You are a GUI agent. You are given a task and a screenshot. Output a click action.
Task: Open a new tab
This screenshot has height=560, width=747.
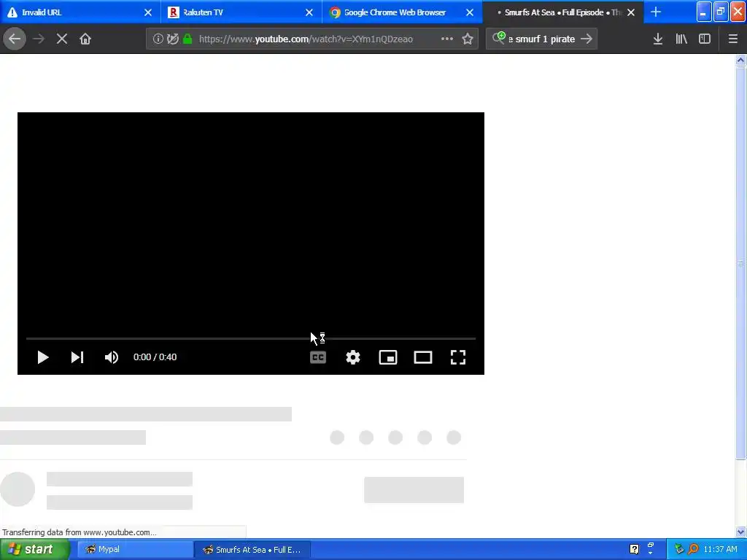[x=656, y=12]
